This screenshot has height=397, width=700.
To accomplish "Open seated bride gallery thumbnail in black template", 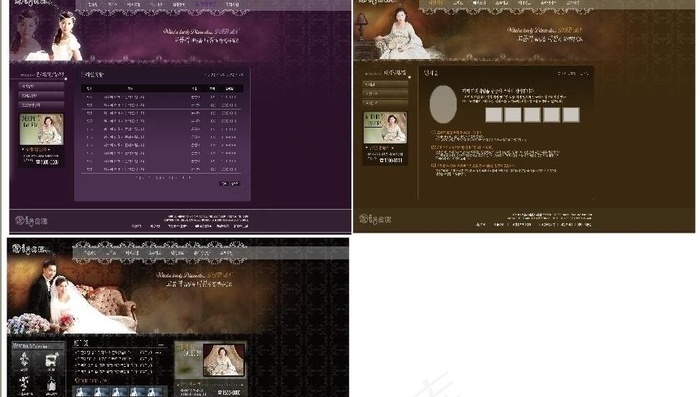I will (224, 359).
